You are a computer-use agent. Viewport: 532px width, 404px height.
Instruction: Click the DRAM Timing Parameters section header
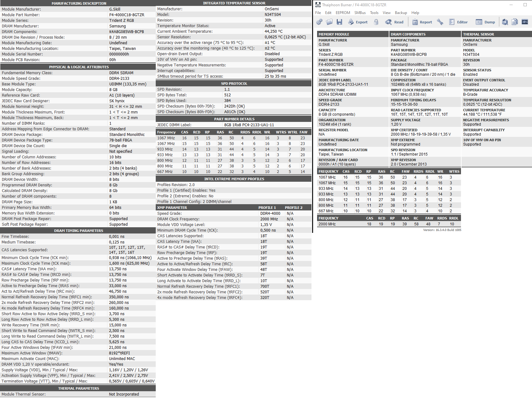78,231
